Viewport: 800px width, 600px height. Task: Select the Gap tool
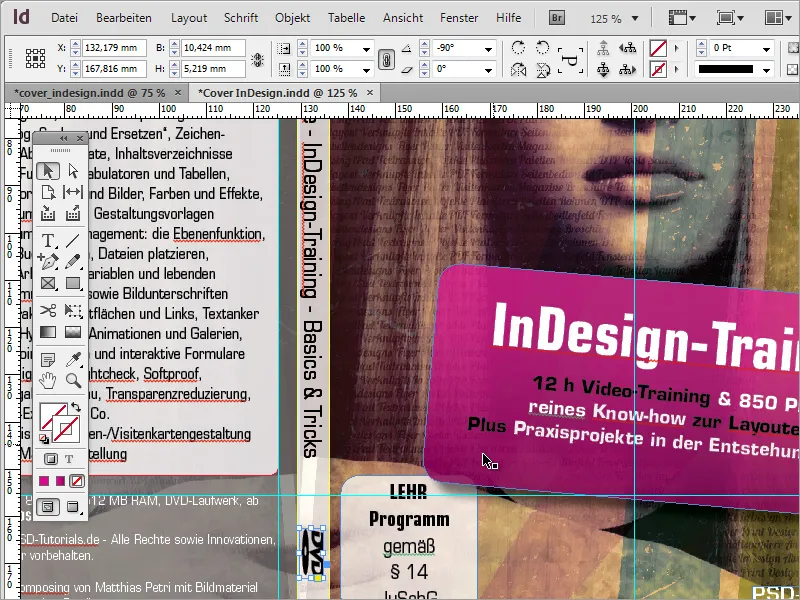(x=73, y=192)
